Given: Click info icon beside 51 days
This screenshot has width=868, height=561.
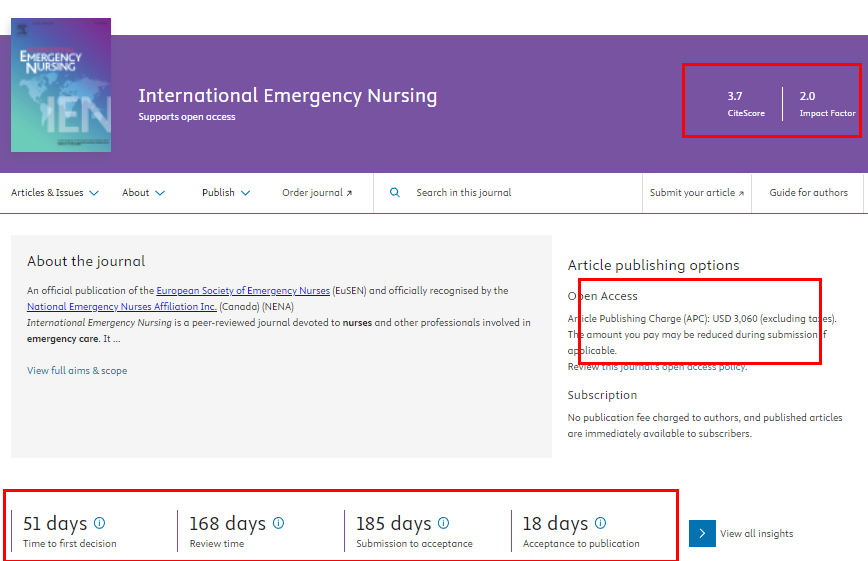Looking at the screenshot, I should pyautogui.click(x=100, y=523).
